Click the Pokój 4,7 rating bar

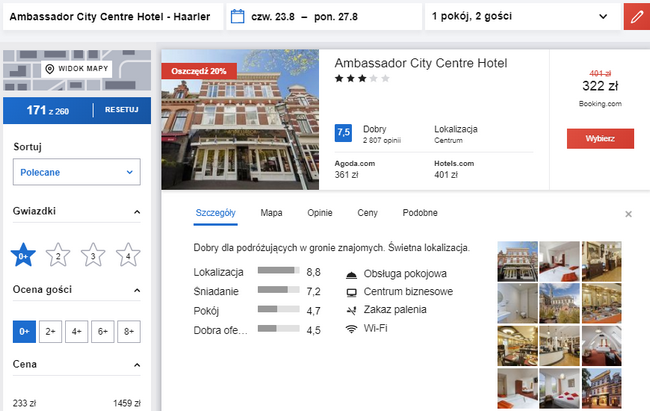click(279, 309)
